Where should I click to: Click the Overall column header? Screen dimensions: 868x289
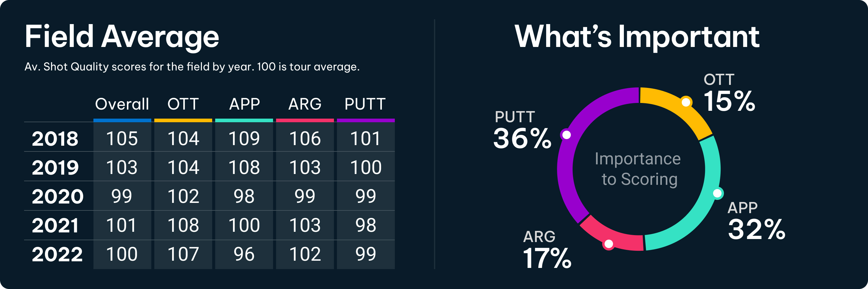coord(122,104)
